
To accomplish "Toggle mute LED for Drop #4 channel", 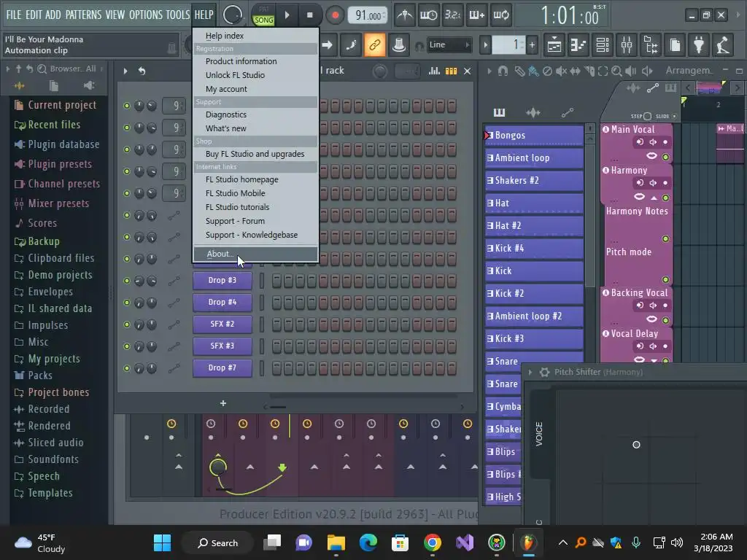I will [x=127, y=303].
